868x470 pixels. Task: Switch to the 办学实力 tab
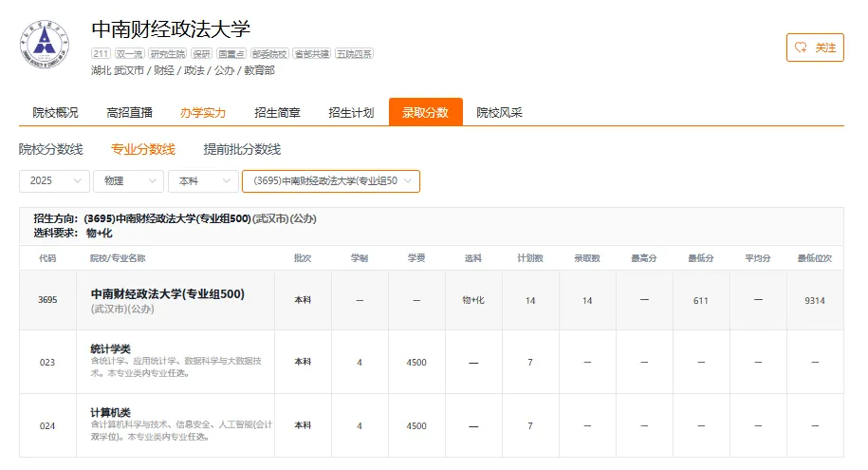point(203,112)
